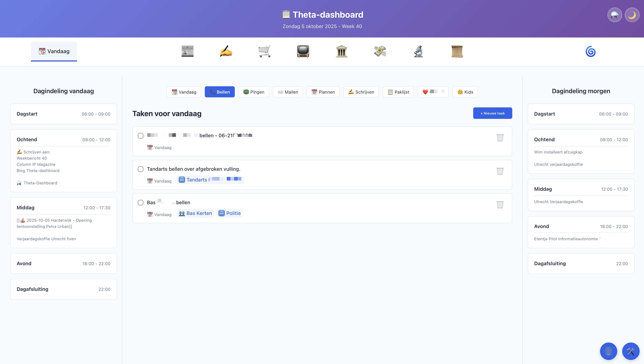Click the + Nieuwe taak button

click(492, 113)
